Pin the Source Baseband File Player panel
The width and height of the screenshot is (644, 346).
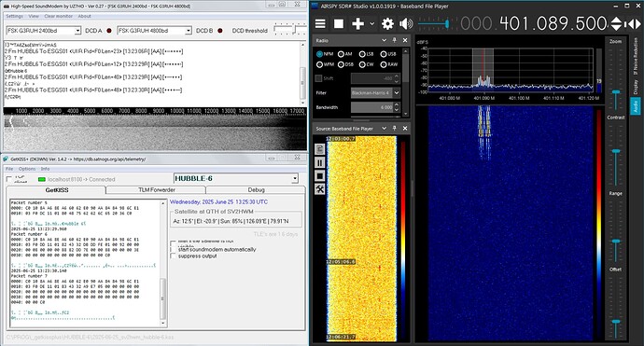point(394,129)
